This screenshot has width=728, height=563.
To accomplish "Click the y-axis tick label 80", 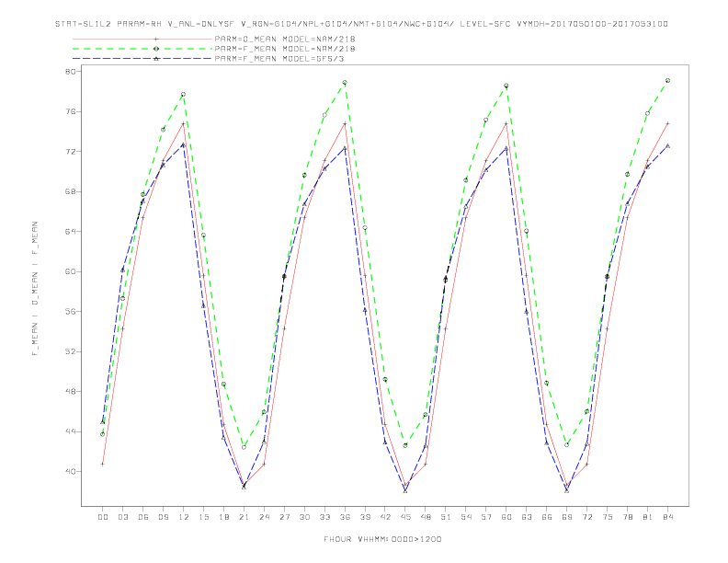I will 71,72.
